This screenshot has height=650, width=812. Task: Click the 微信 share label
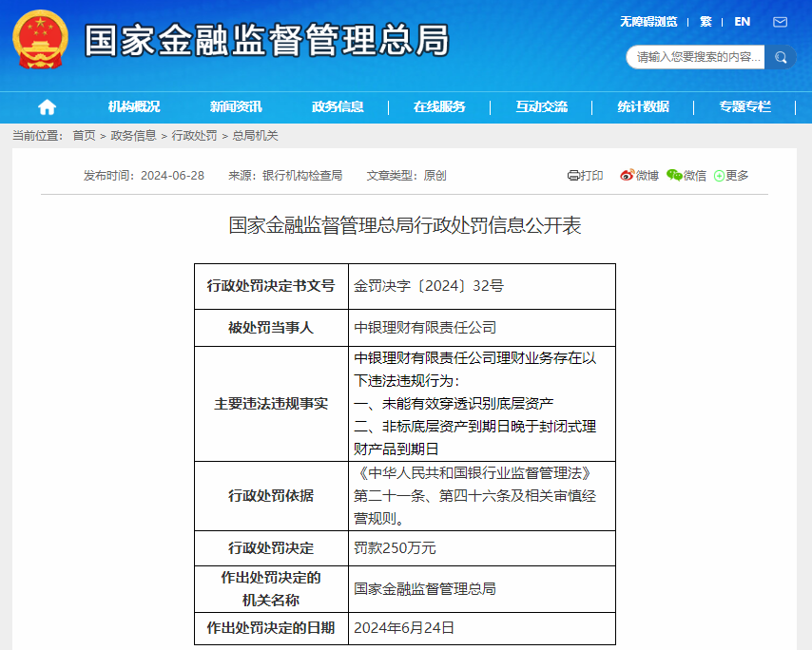pyautogui.click(x=694, y=176)
